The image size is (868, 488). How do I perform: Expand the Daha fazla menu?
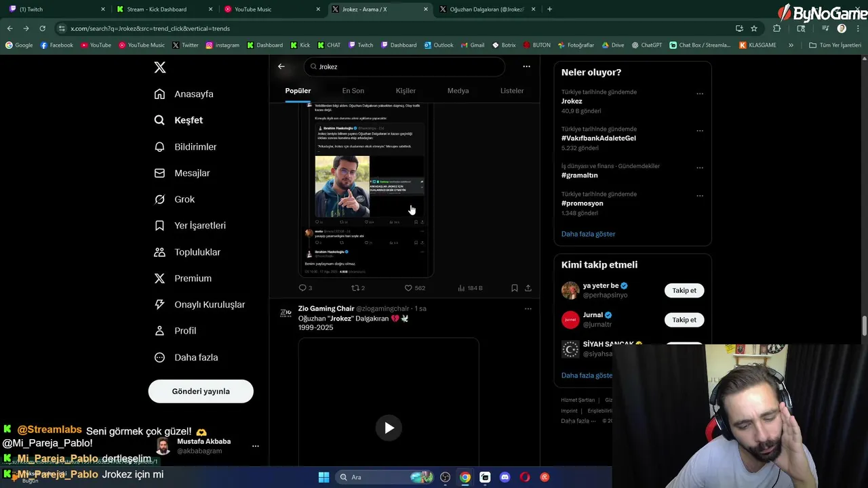tap(186, 357)
